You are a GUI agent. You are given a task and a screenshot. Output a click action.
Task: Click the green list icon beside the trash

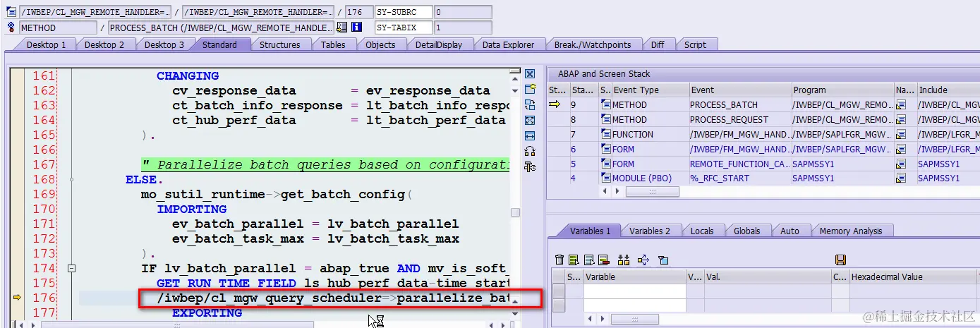[x=574, y=260]
